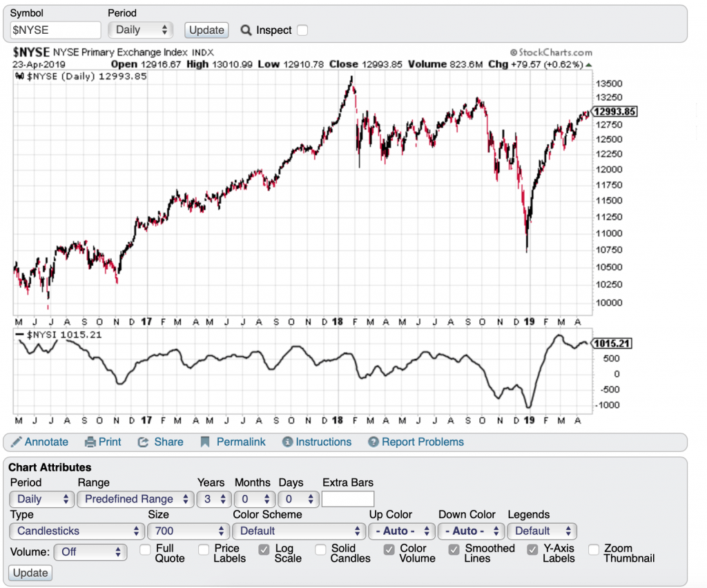The width and height of the screenshot is (707, 588).
Task: Enable the Inspect checkbox
Action: click(x=302, y=30)
